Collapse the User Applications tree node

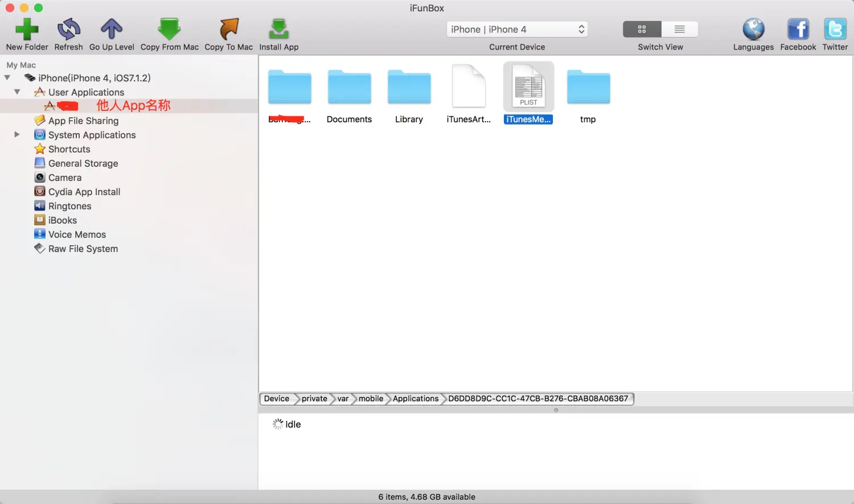point(17,92)
